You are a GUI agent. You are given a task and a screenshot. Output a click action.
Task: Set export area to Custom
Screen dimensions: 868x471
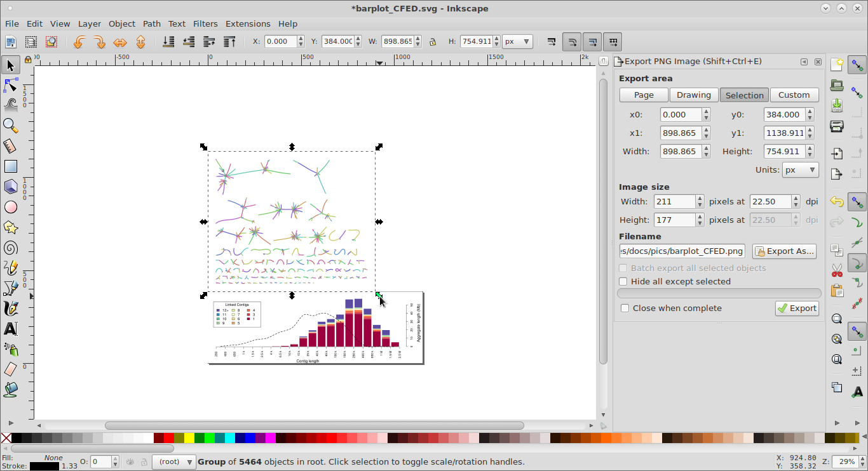(x=794, y=95)
